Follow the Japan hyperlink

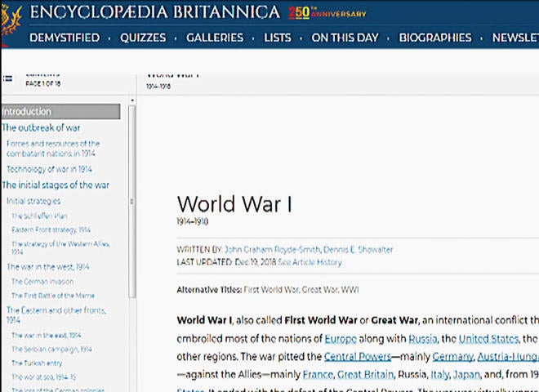tap(466, 374)
